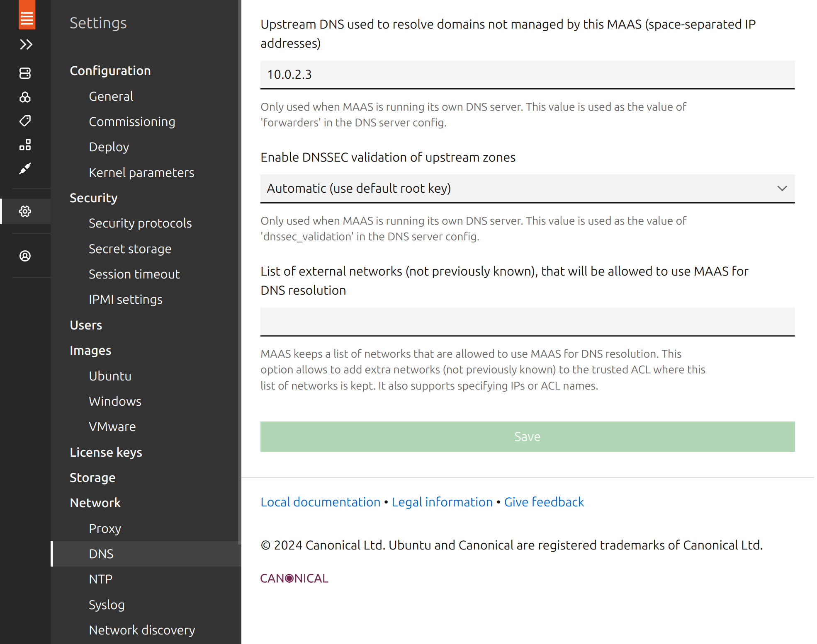This screenshot has height=644, width=817.
Task: Expand the Automatic root key selector chevron
Action: 782,189
